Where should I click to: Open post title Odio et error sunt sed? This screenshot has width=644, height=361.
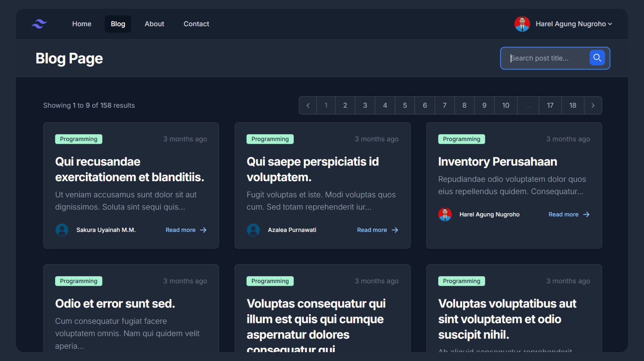pos(115,304)
